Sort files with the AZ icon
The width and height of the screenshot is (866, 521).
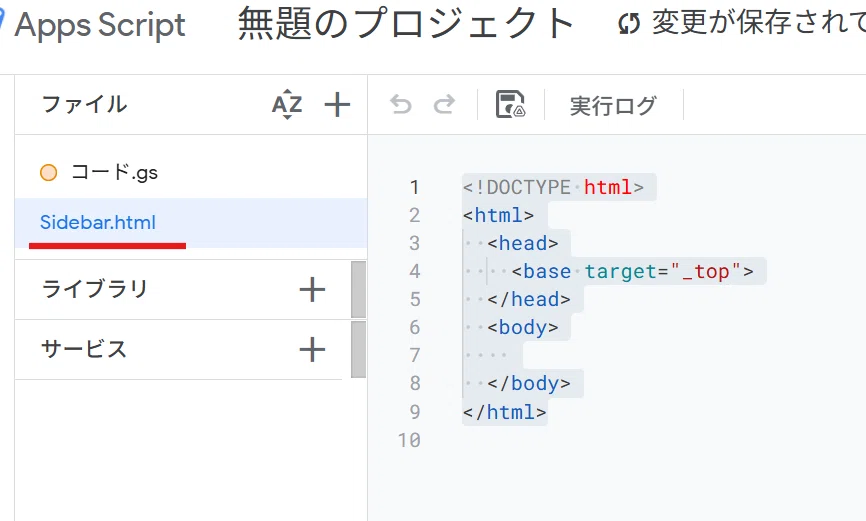coord(287,104)
